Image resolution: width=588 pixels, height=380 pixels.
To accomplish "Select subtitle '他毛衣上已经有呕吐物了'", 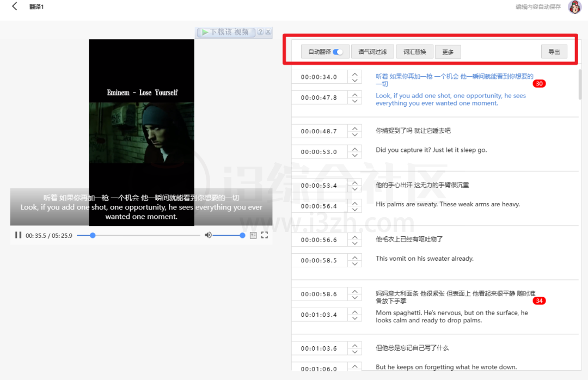I will [409, 240].
